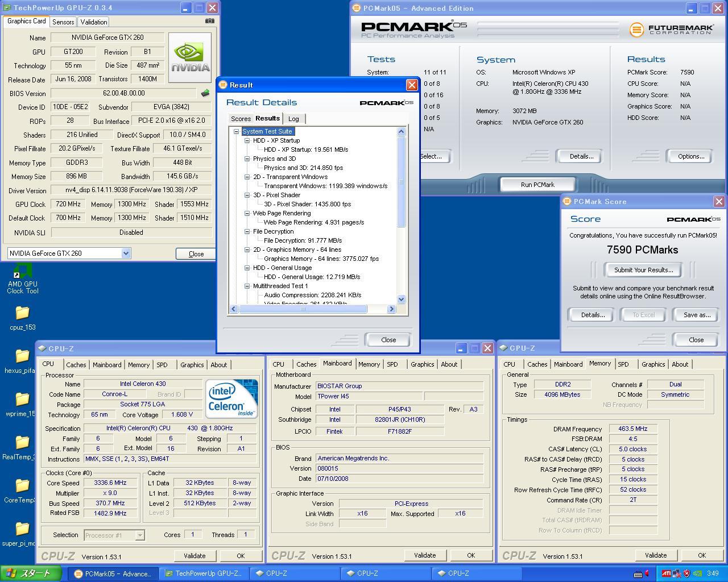
Task: Click the Mainboard model field TPower I45
Action: pos(369,396)
